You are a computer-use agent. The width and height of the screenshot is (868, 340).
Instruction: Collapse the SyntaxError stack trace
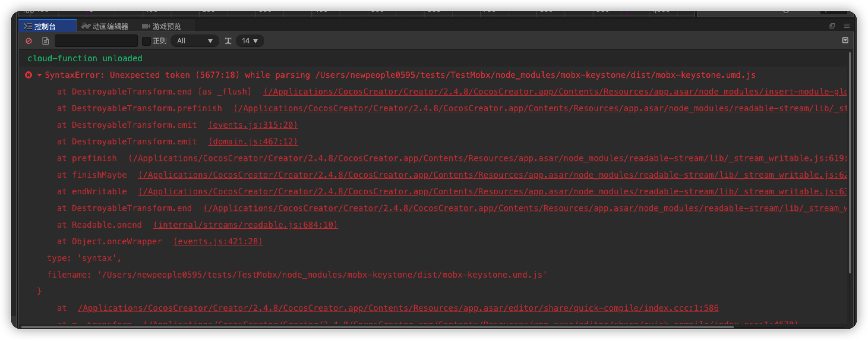[39, 75]
